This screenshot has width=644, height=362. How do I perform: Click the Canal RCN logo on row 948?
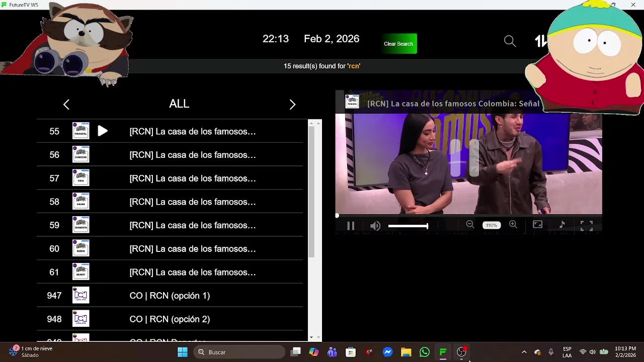pos(80,319)
